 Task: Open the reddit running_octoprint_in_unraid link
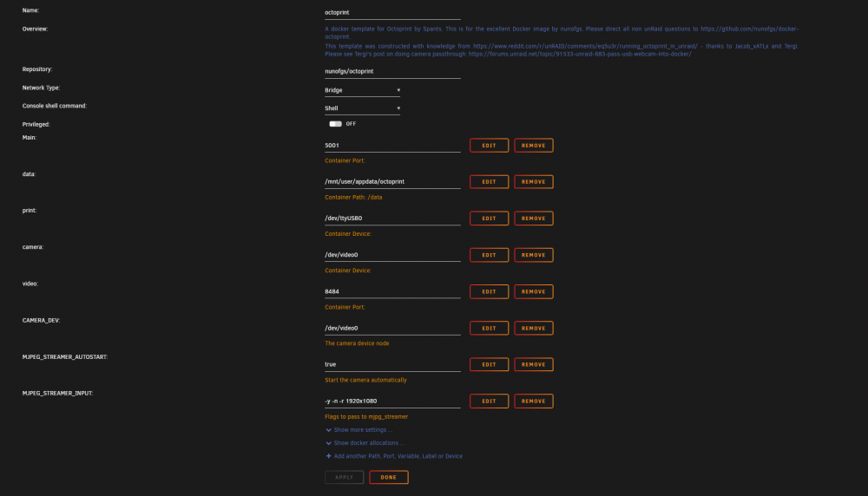[585, 47]
